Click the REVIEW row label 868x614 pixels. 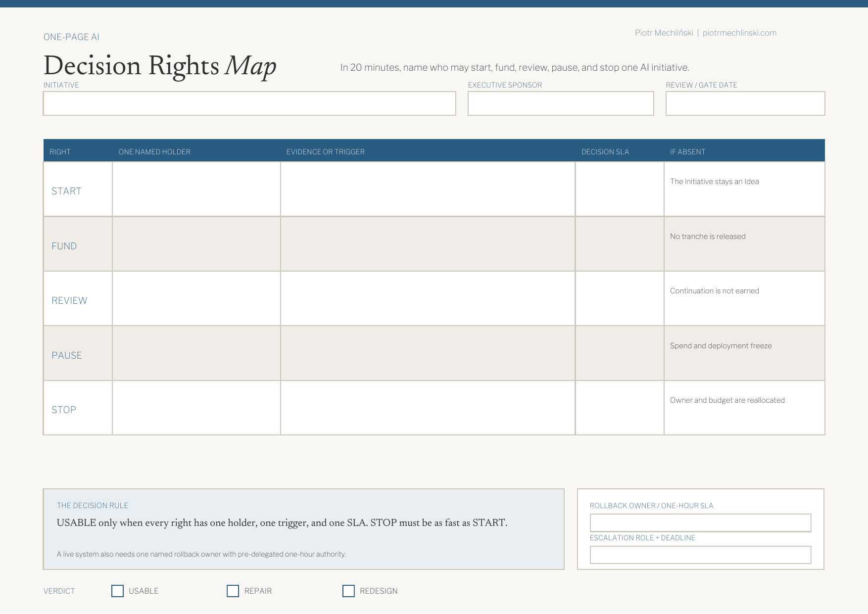click(69, 301)
